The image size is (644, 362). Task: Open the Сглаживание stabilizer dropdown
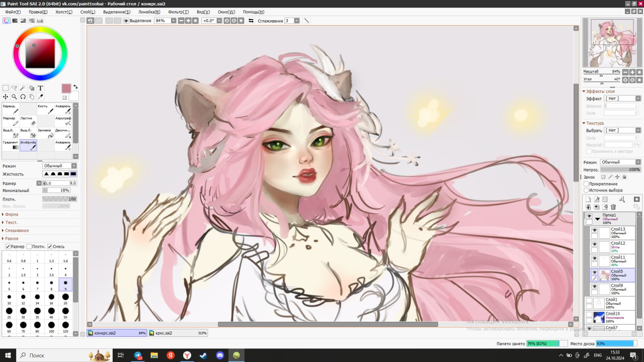click(x=297, y=21)
